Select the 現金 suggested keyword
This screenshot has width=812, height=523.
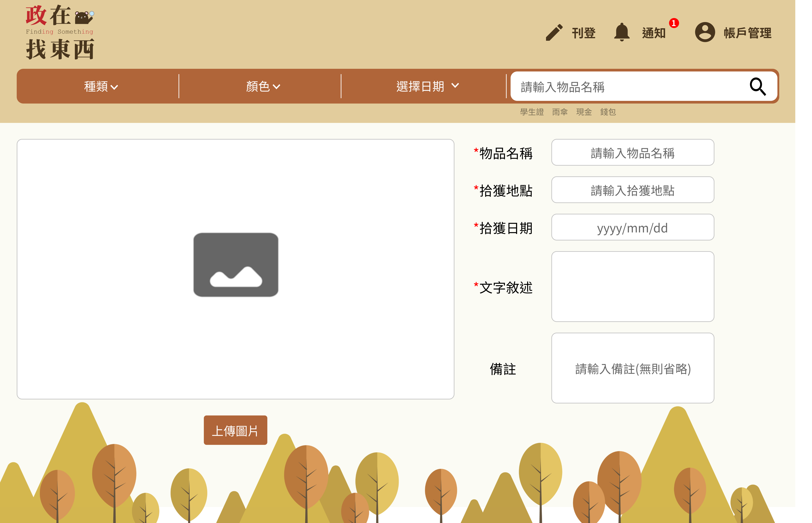click(584, 112)
